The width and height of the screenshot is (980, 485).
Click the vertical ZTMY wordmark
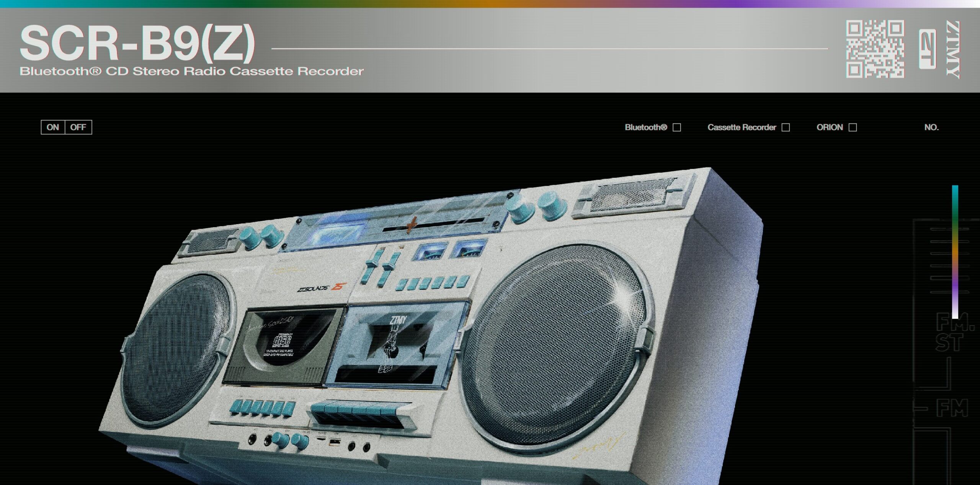pyautogui.click(x=953, y=49)
